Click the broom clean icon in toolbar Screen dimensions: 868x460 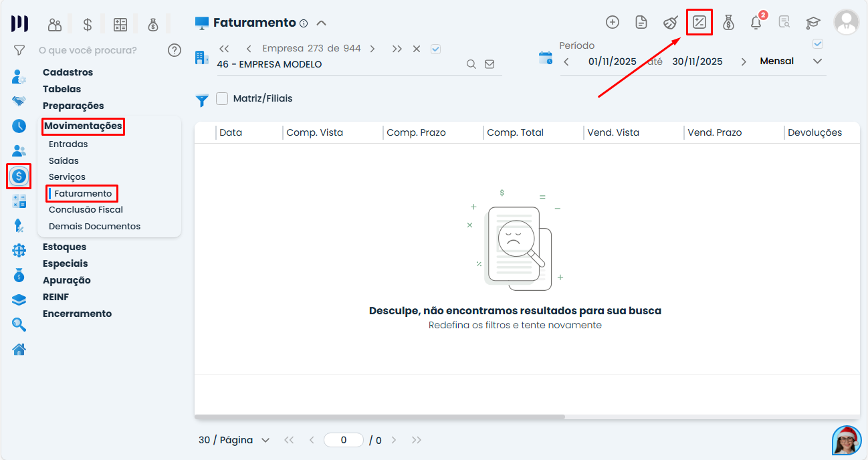point(670,23)
